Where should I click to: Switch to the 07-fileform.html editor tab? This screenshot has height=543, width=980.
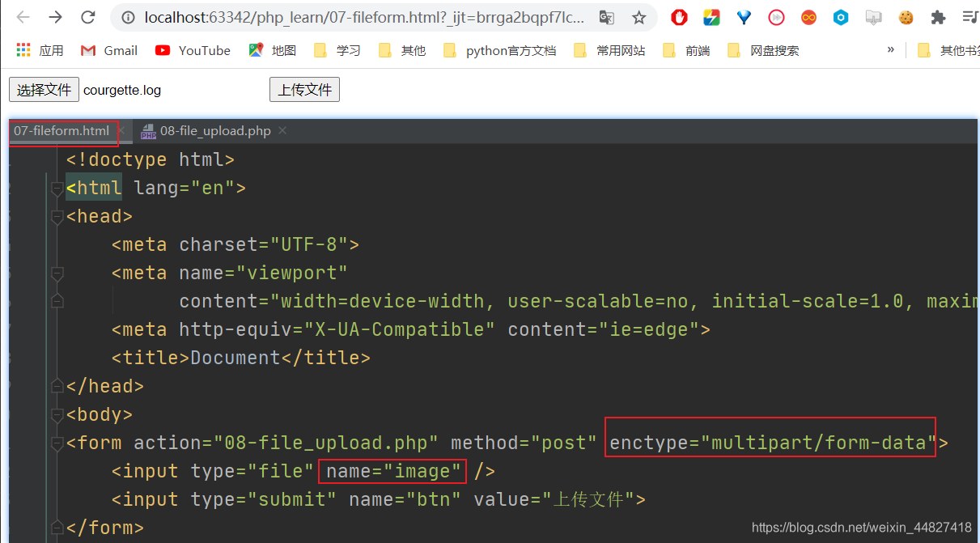[x=62, y=131]
